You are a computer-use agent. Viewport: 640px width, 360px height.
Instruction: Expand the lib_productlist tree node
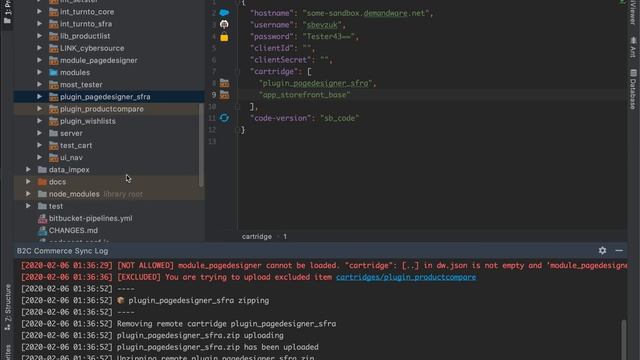click(39, 36)
